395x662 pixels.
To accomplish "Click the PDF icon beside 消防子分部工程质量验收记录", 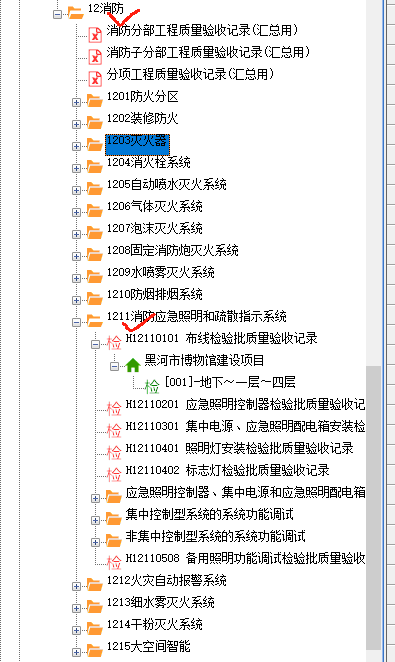I will [95, 56].
